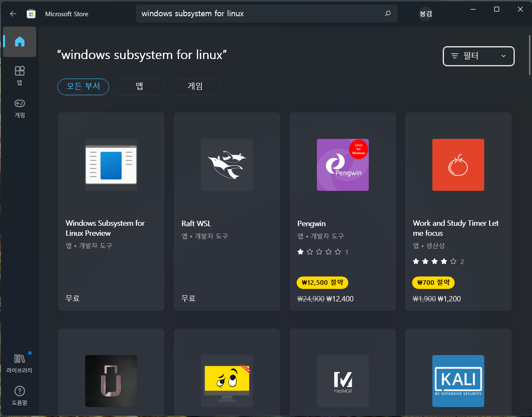Screen dimensions: 532x417
Task: Click Work and Study Timer price ₩1,200
Action: 449,299
